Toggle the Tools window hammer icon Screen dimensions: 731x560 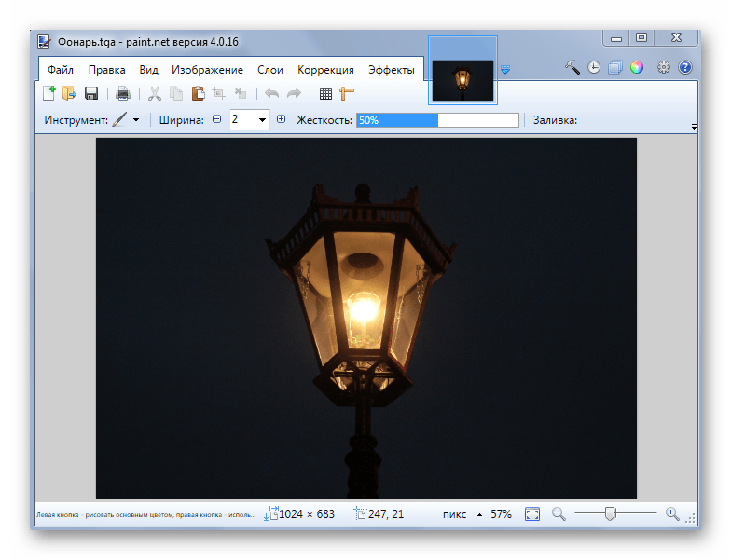[572, 67]
